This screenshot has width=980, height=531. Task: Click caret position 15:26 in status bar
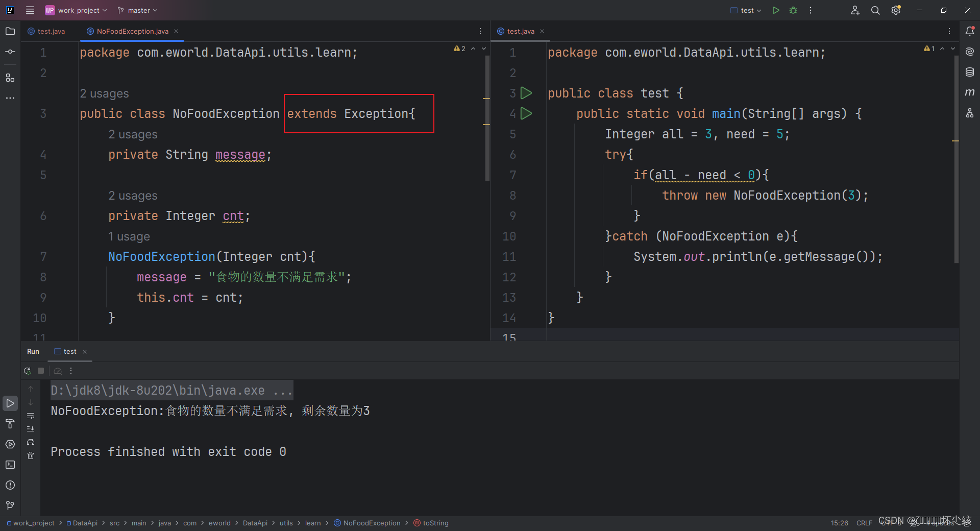click(839, 523)
